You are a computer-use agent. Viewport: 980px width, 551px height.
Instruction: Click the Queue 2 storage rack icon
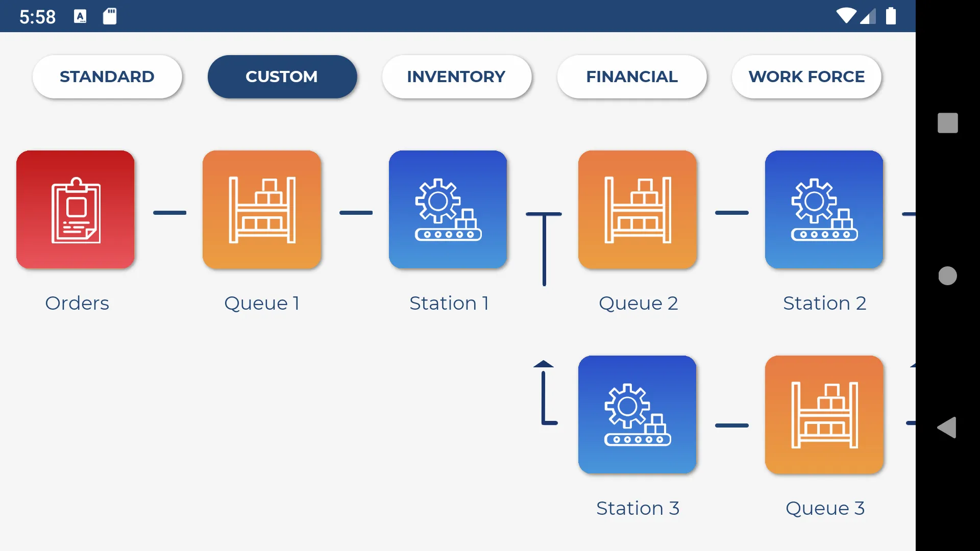click(636, 209)
